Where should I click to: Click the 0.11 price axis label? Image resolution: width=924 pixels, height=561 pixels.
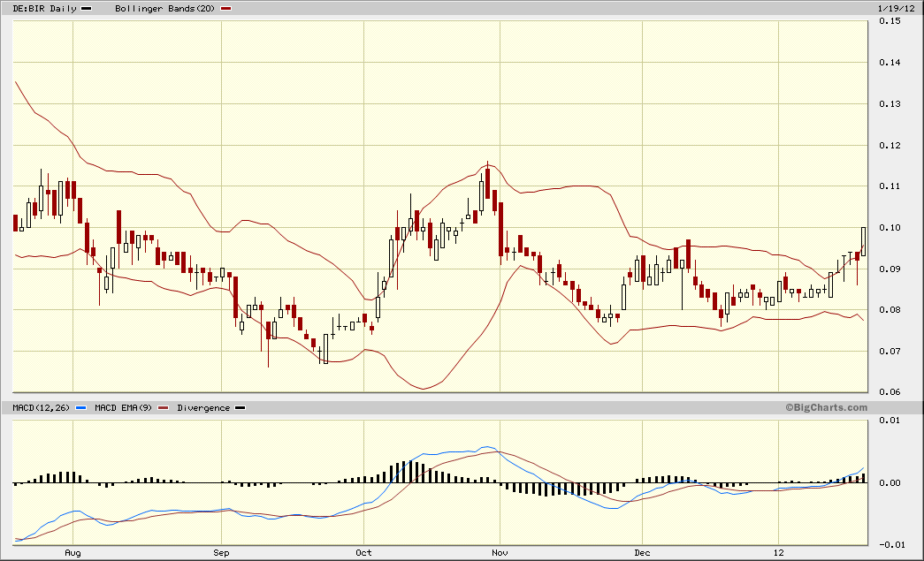point(890,186)
